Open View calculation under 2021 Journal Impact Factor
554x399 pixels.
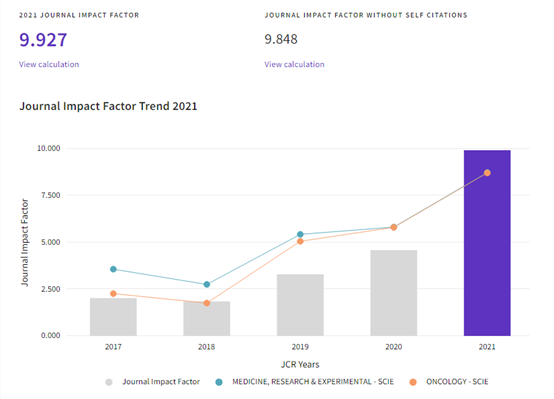tap(49, 64)
